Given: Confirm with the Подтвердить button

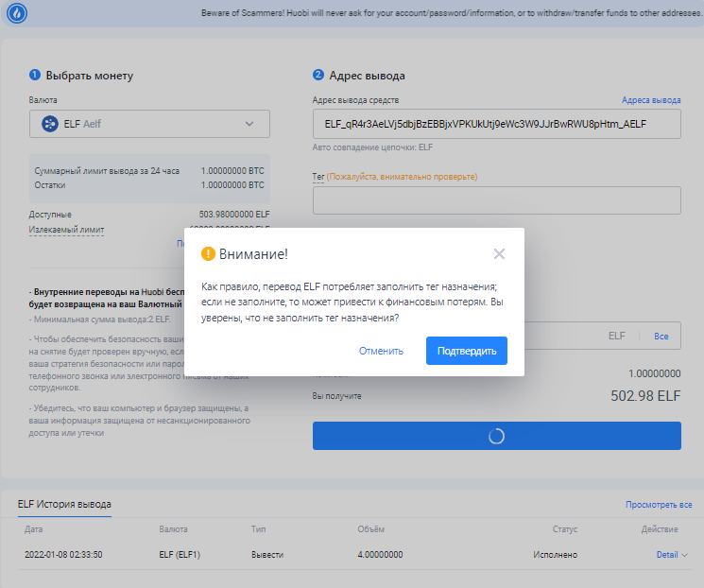Looking at the screenshot, I should [x=467, y=351].
